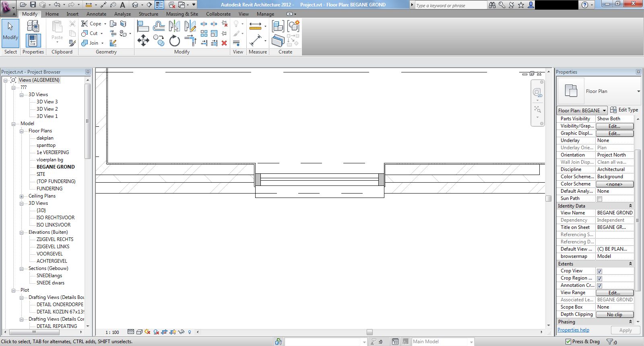Open the Massing & Site tab
The width and height of the screenshot is (644, 346).
pyautogui.click(x=182, y=14)
